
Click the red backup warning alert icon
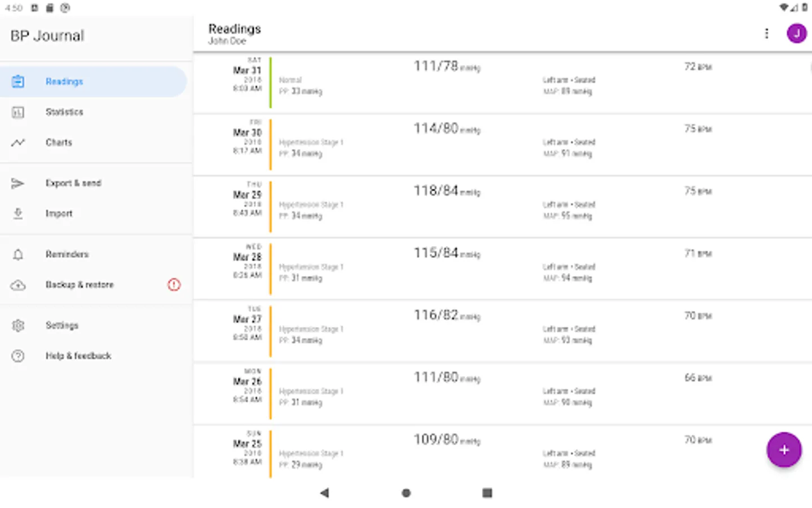pyautogui.click(x=174, y=285)
